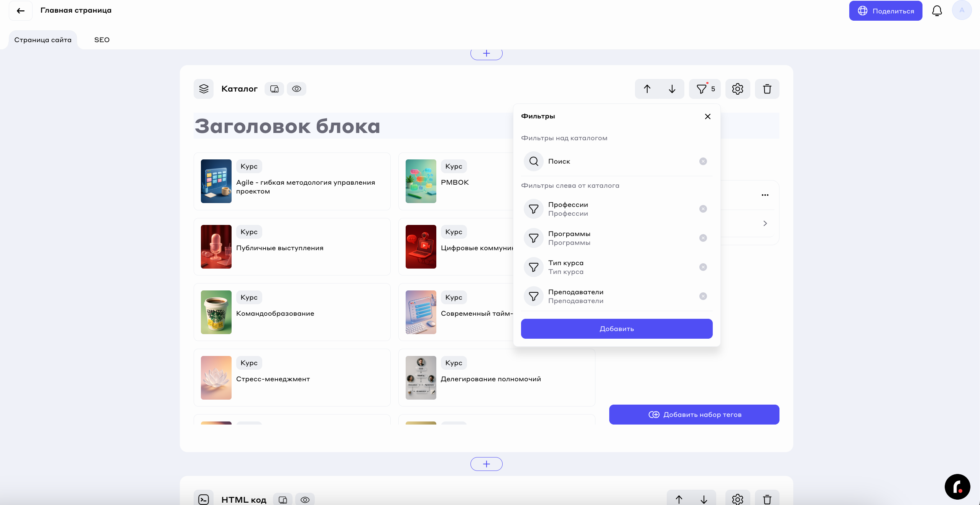
Task: Open the three-dots menu in side panel
Action: [x=765, y=195]
